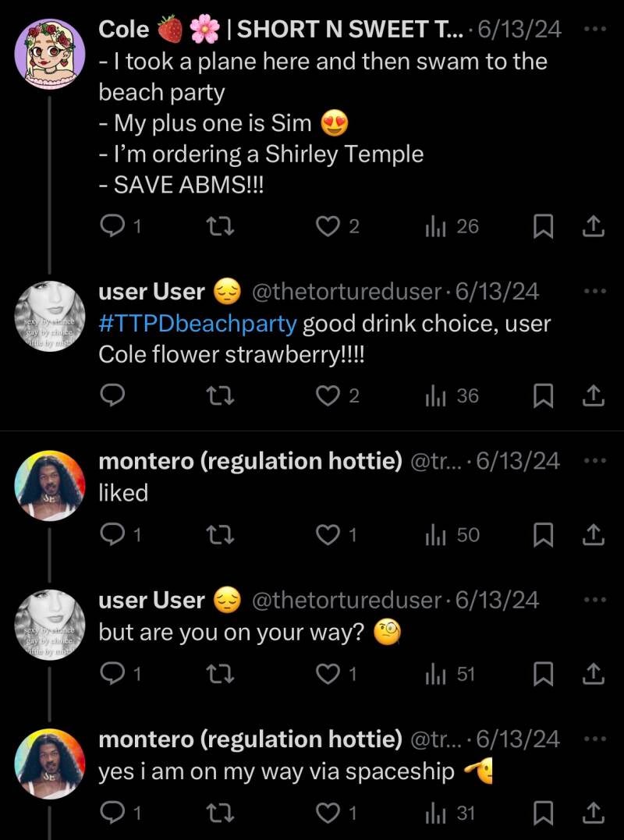Reply to the 'good drink choice' tweet
Screen dimensions: 624x840
[114, 396]
